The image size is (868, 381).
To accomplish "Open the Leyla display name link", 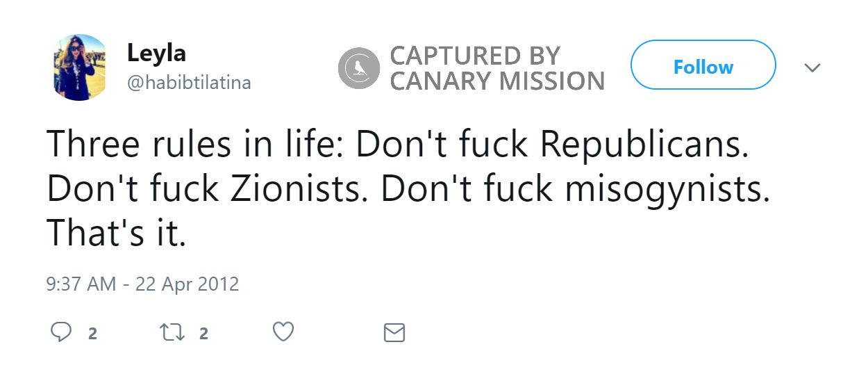I will pyautogui.click(x=156, y=52).
